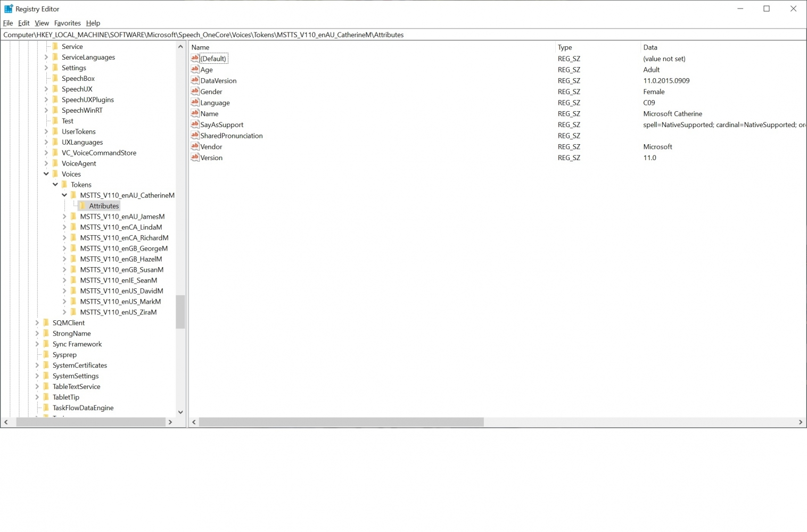The image size is (807, 532).
Task: Select the MSTTS_V110_enUS_MarkM key
Action: point(120,302)
